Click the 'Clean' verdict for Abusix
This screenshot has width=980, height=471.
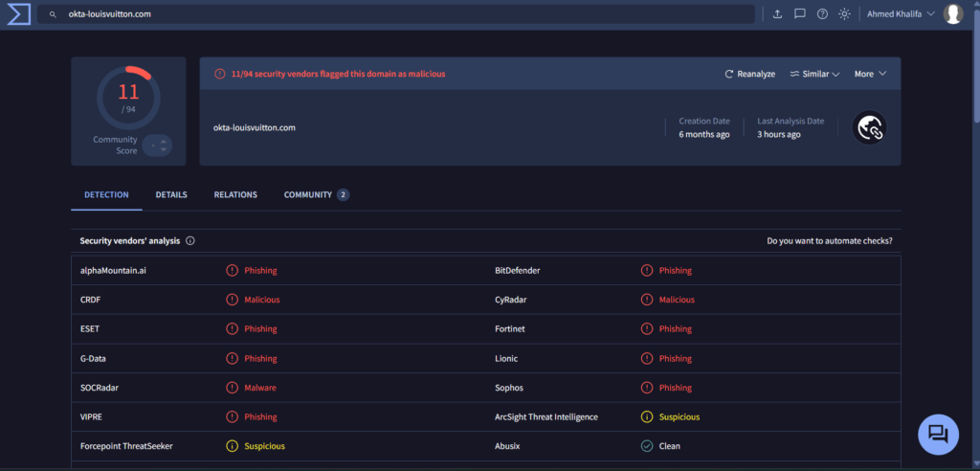(669, 447)
